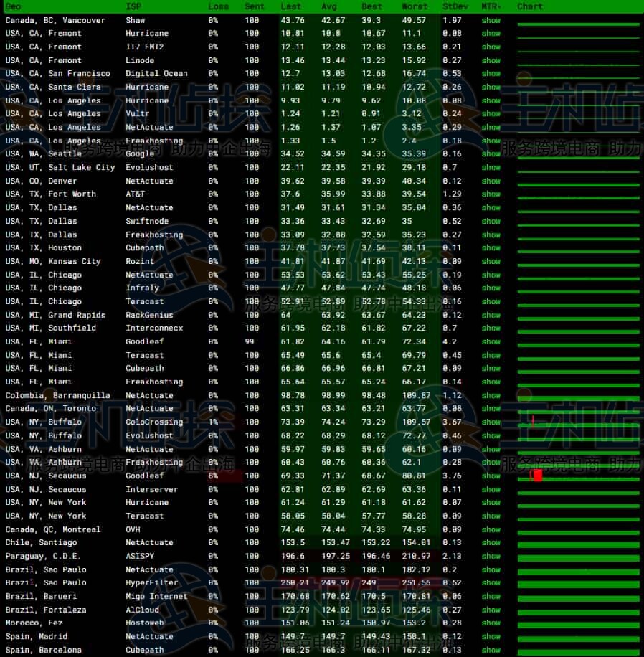The image size is (644, 657).
Task: Show MTR for Buffalo ColoCrossing row
Action: pos(491,422)
